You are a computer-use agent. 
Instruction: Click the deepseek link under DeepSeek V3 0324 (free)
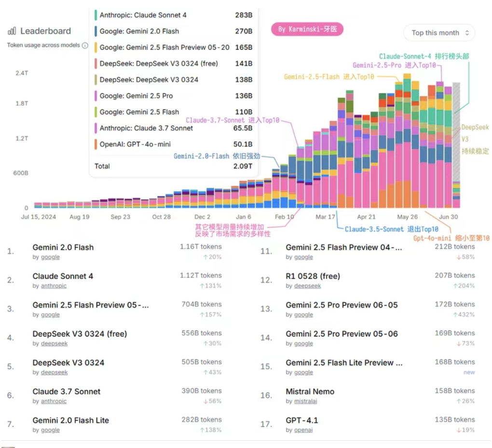(x=55, y=343)
